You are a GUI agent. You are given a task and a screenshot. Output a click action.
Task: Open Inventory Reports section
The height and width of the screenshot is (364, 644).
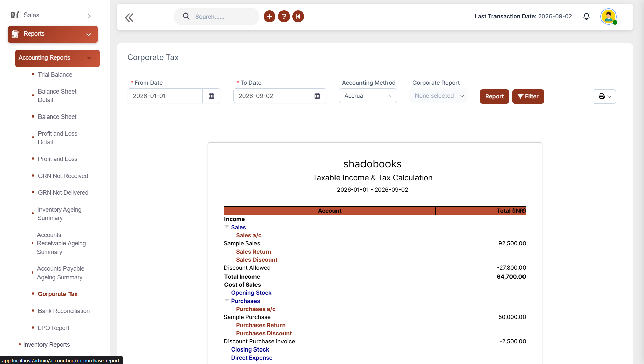tap(47, 345)
